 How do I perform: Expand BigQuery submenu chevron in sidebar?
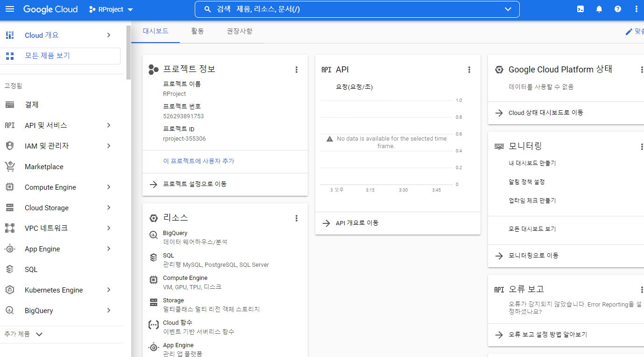[x=108, y=311]
